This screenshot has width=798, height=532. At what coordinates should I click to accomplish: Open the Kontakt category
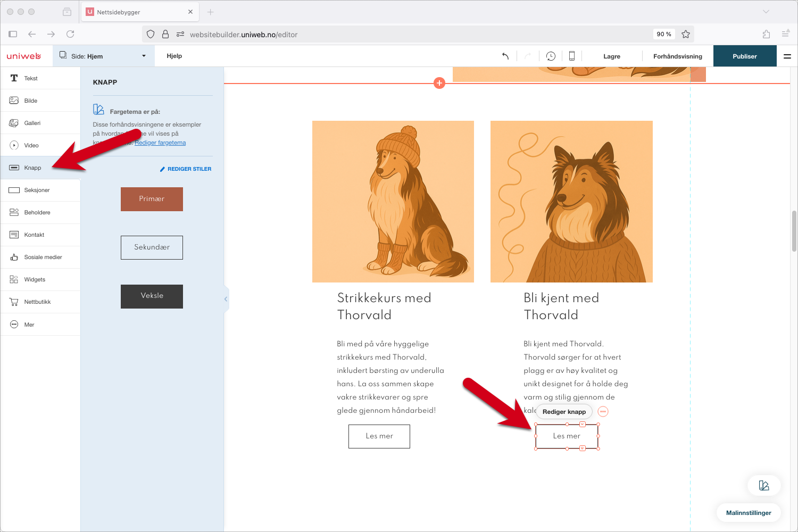point(40,235)
